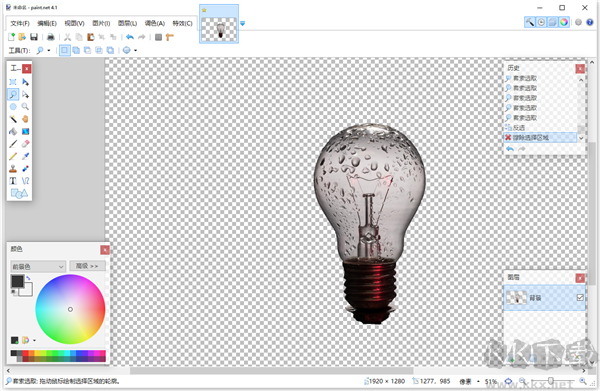Uncheck visibility of the 背景 layer
Screen dimensions: 600x391
click(580, 297)
